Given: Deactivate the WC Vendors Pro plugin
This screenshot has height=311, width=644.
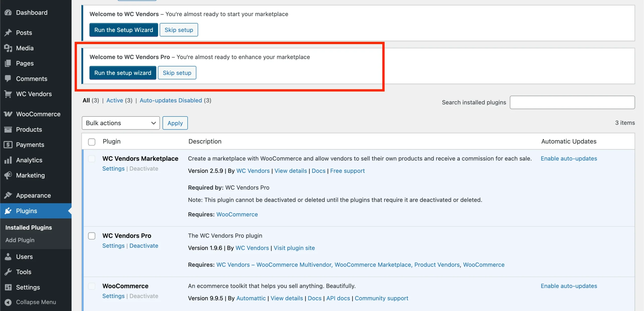Looking at the screenshot, I should coord(144,246).
